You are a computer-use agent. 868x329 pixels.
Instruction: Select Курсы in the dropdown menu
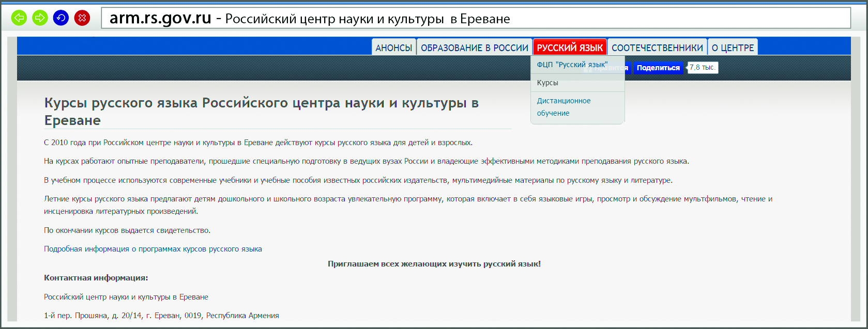pyautogui.click(x=577, y=83)
